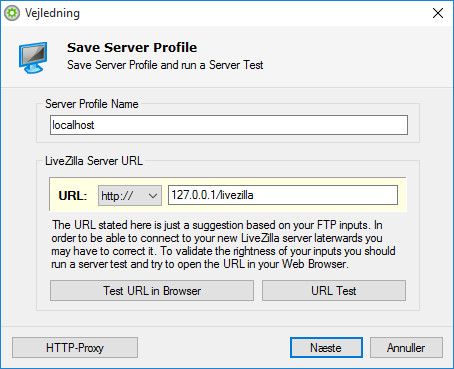Click the green LiveZilla gear icon in title bar
Viewport: 454px width, 369px height.
12,13
